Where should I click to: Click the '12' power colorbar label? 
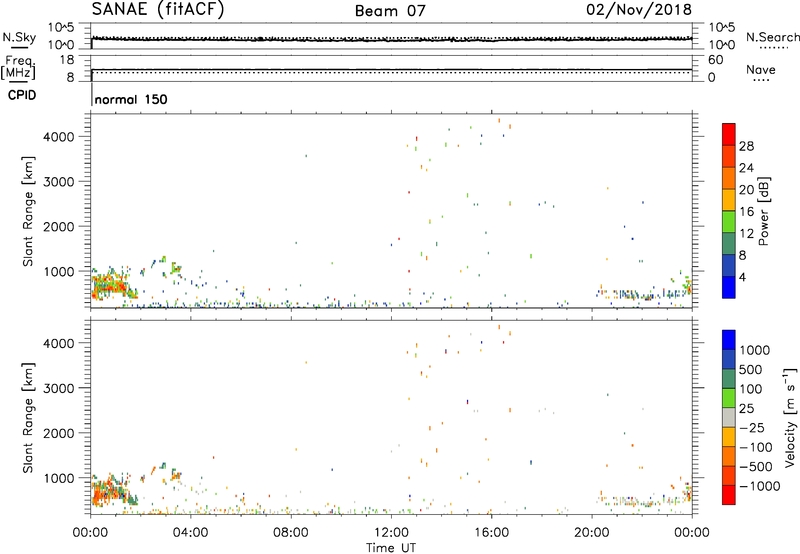click(x=746, y=234)
